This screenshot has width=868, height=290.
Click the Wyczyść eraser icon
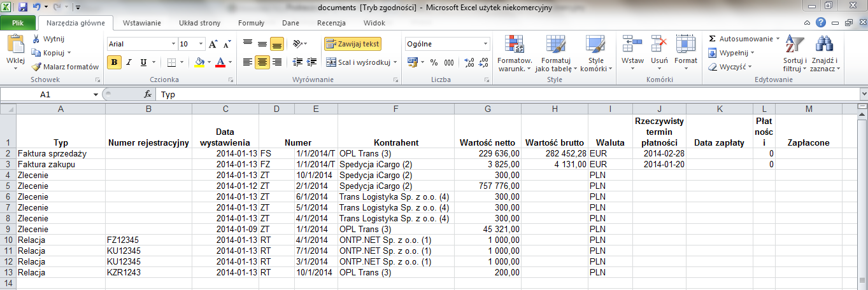coord(713,67)
